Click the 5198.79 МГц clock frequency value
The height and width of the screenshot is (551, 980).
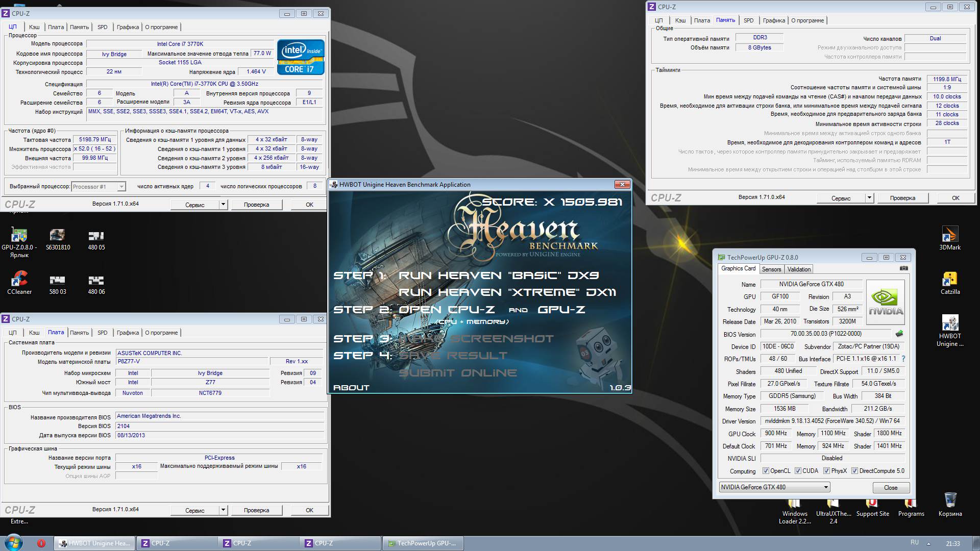click(x=95, y=139)
